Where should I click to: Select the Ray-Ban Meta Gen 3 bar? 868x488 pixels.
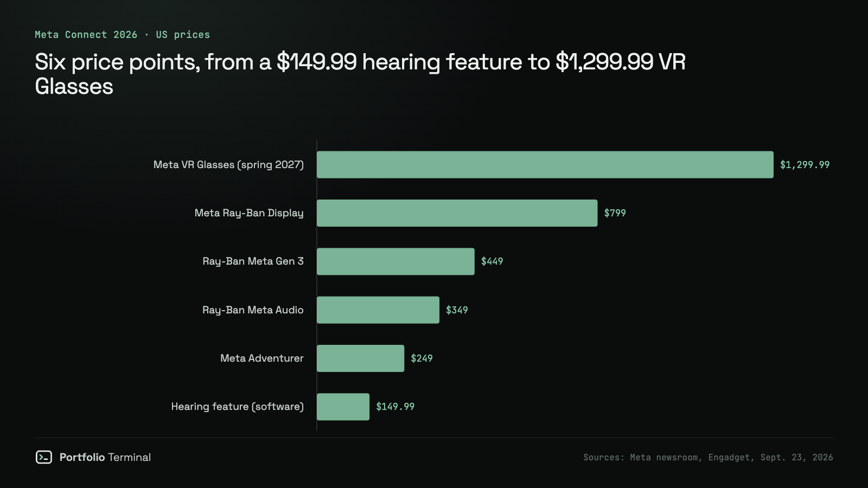(395, 261)
